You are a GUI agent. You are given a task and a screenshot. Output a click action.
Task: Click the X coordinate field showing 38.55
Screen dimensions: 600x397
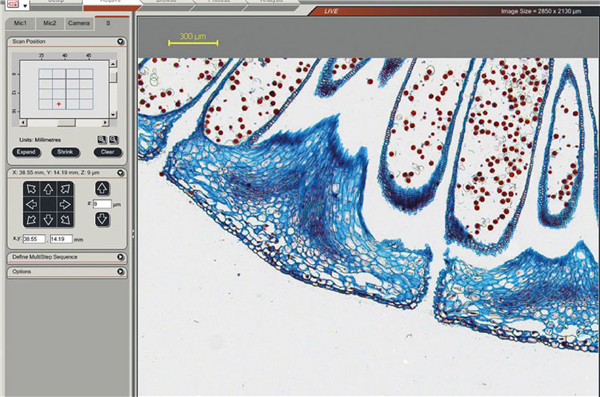tap(34, 239)
